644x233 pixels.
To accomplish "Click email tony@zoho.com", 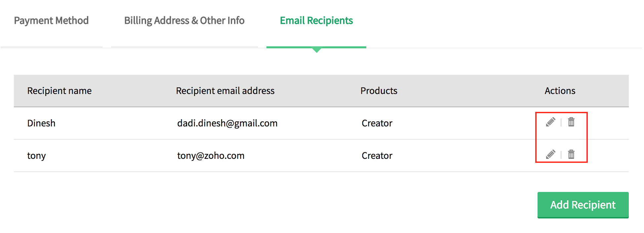I will coord(211,156).
